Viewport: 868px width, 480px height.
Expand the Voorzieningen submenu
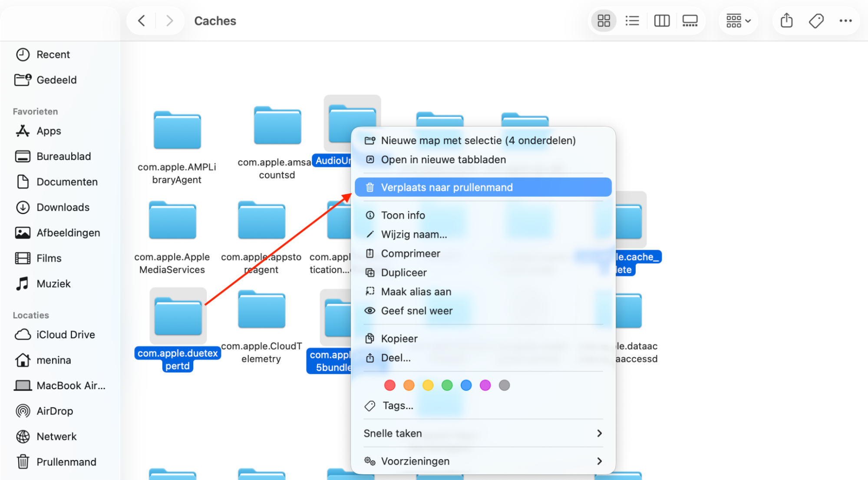pyautogui.click(x=483, y=461)
